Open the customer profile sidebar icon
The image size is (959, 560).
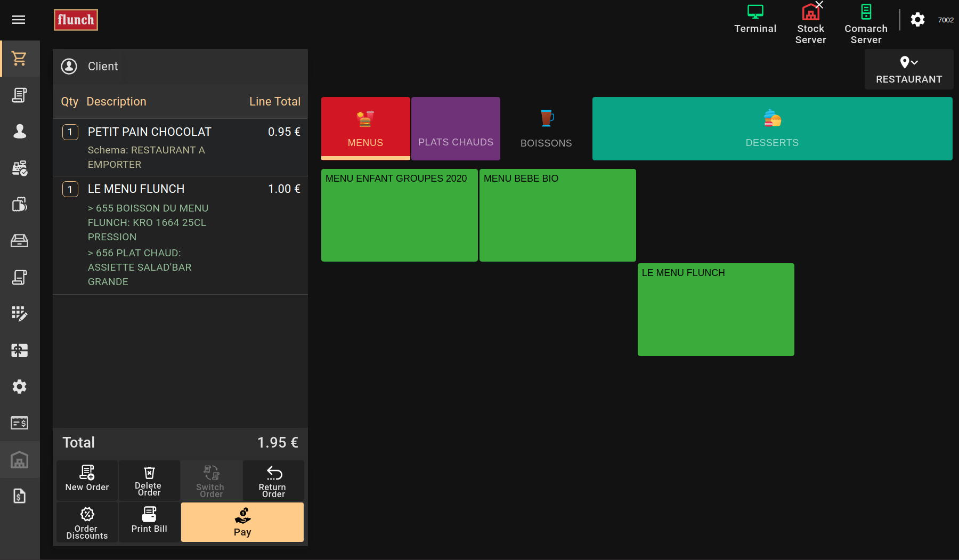(x=20, y=131)
